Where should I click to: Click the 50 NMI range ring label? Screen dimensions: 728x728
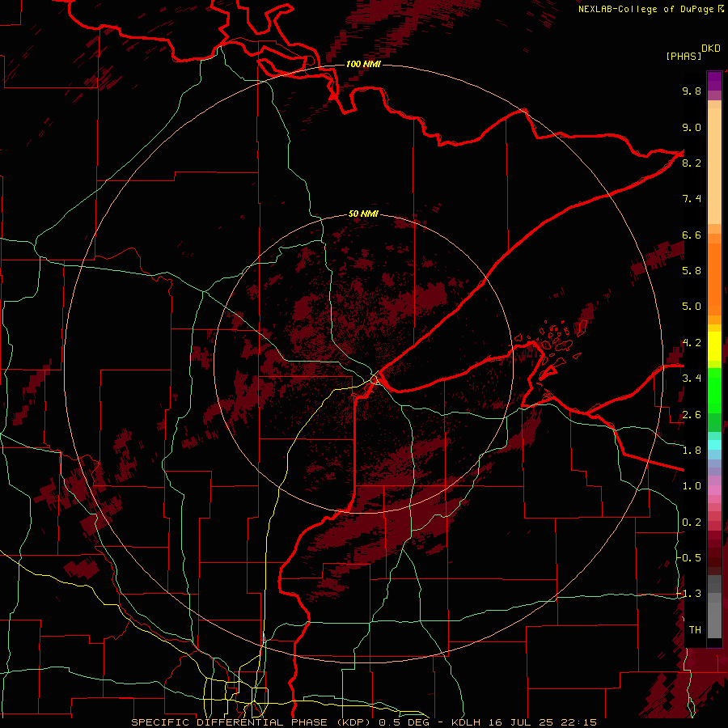pos(363,214)
